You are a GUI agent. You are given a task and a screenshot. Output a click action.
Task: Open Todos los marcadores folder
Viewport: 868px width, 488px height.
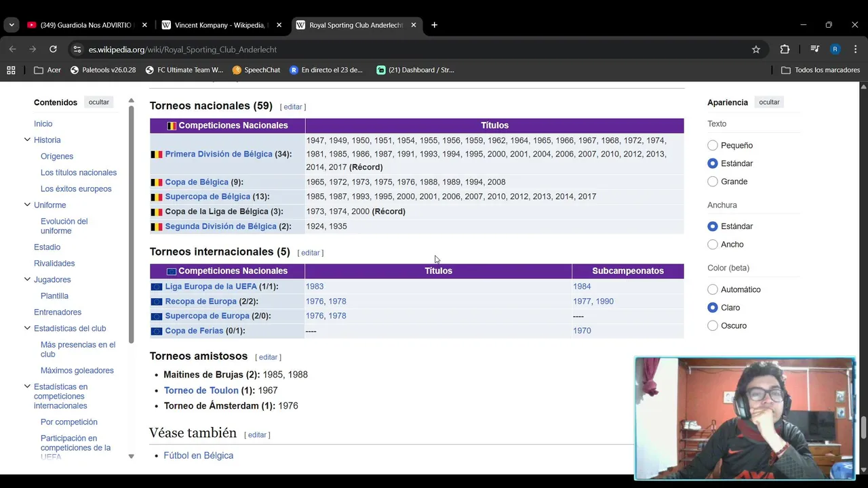pyautogui.click(x=821, y=70)
